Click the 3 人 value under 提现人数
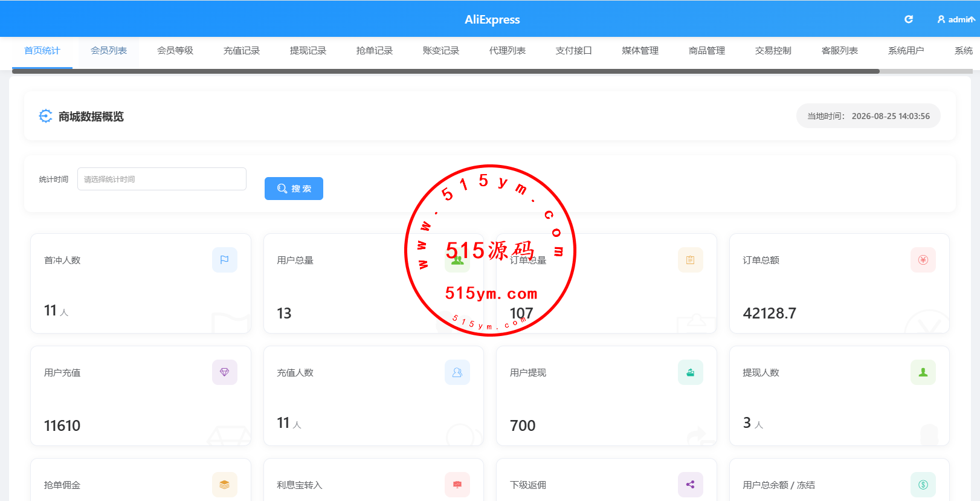This screenshot has height=501, width=980. tap(753, 423)
